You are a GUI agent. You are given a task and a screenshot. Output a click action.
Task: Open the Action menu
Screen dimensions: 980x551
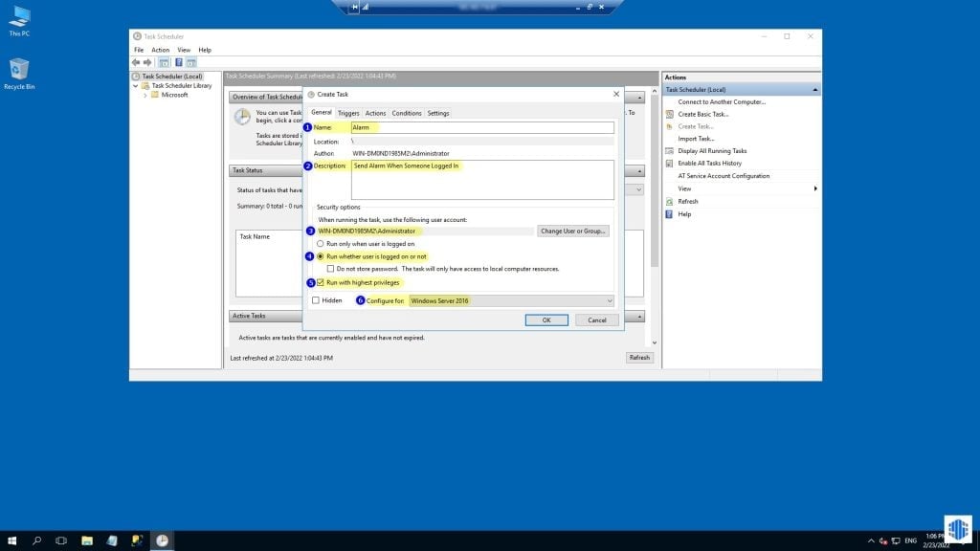160,50
